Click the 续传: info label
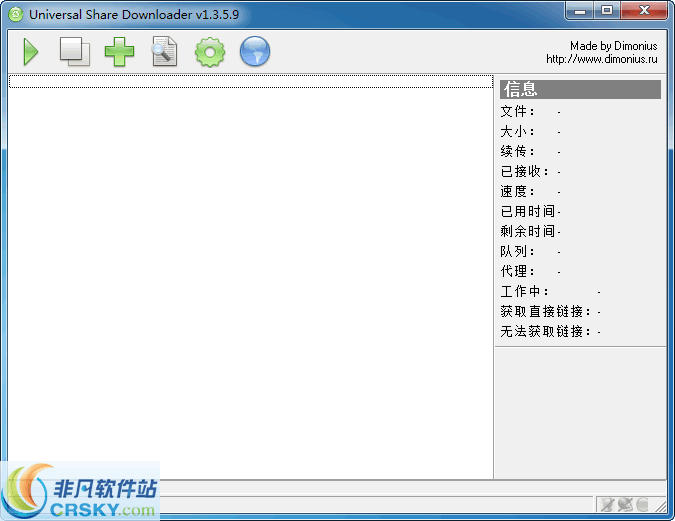This screenshot has width=675, height=521. coord(517,152)
